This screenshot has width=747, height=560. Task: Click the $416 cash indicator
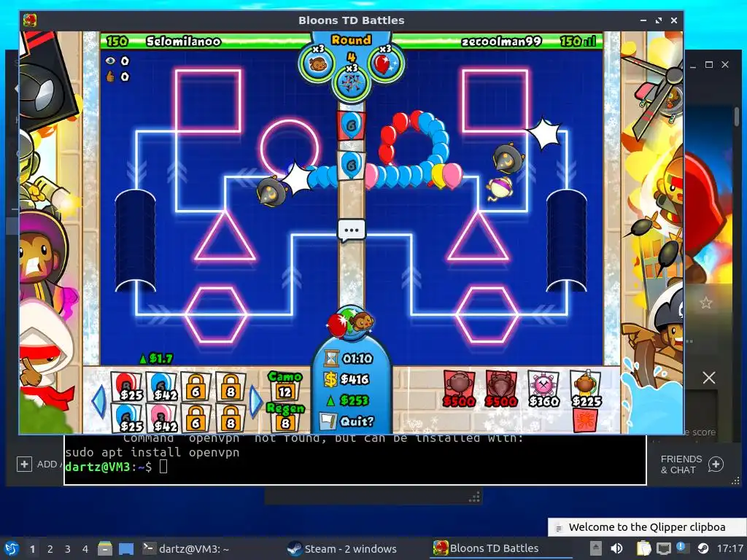tap(347, 379)
